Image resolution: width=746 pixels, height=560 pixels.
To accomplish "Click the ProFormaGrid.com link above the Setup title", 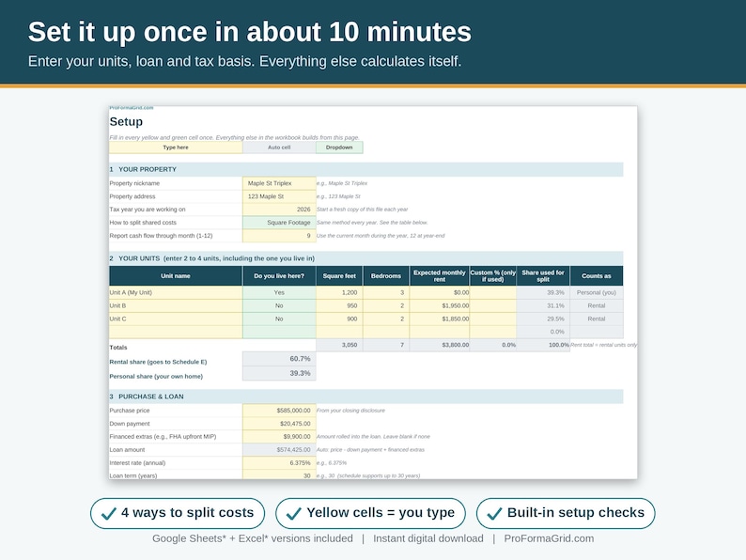I will tap(132, 108).
